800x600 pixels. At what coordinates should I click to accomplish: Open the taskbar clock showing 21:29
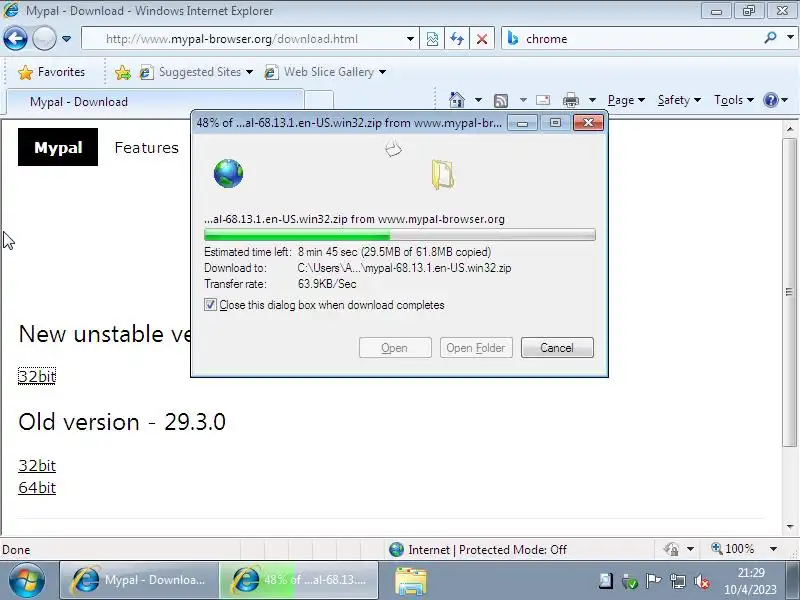(751, 581)
